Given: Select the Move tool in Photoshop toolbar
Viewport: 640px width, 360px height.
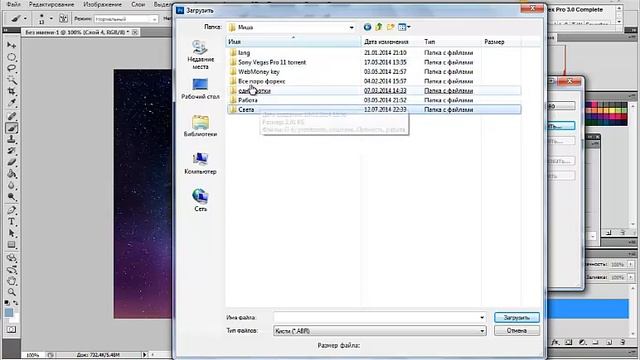Looking at the screenshot, I should [x=11, y=45].
